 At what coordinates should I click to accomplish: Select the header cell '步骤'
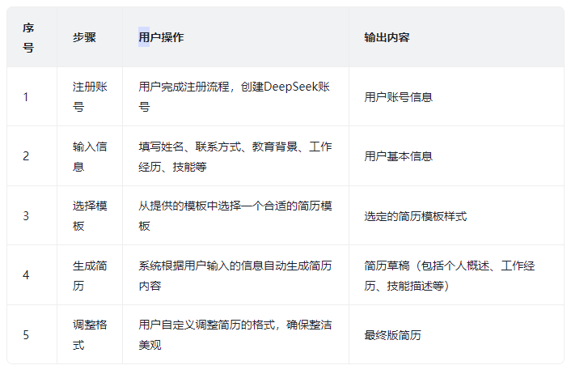[90, 37]
